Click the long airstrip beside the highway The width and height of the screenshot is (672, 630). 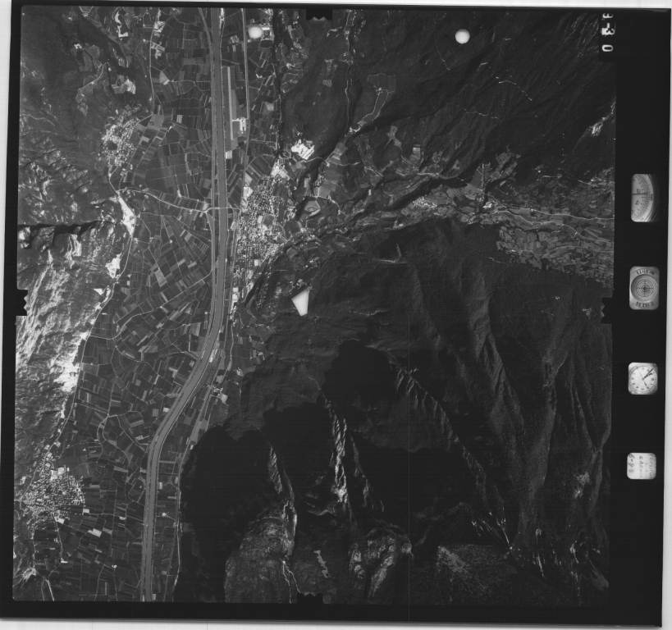[x=231, y=107]
